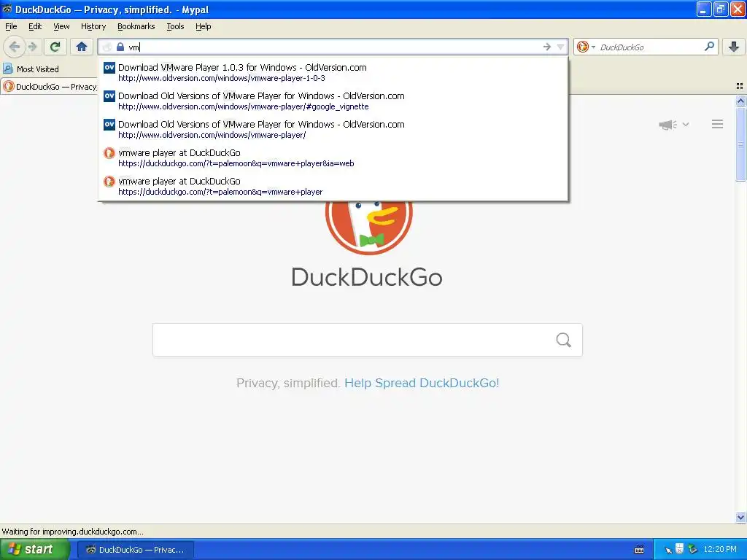This screenshot has width=747, height=560.
Task: Open the Bookmarks menu
Action: (136, 26)
